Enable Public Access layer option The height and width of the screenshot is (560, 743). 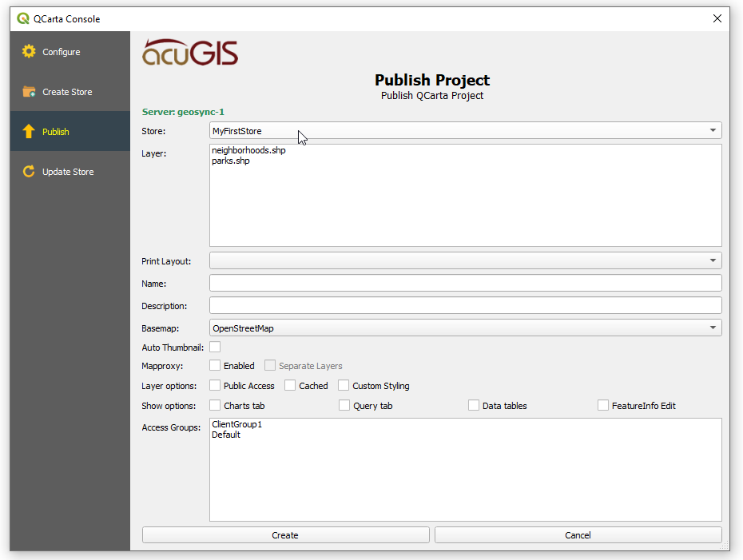pyautogui.click(x=215, y=385)
